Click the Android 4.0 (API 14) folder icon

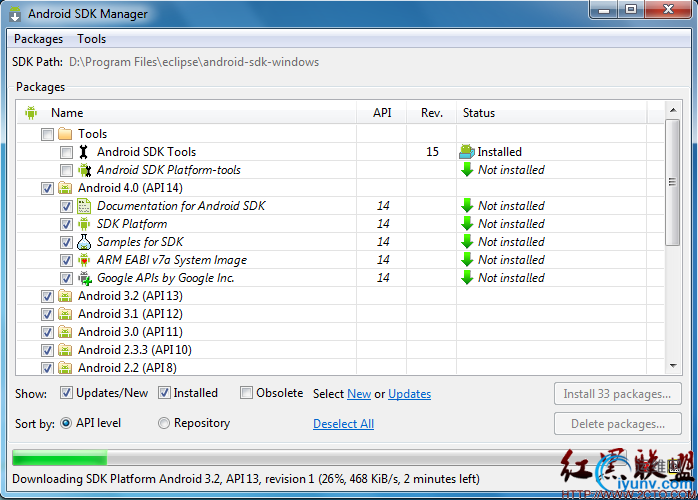[x=65, y=188]
